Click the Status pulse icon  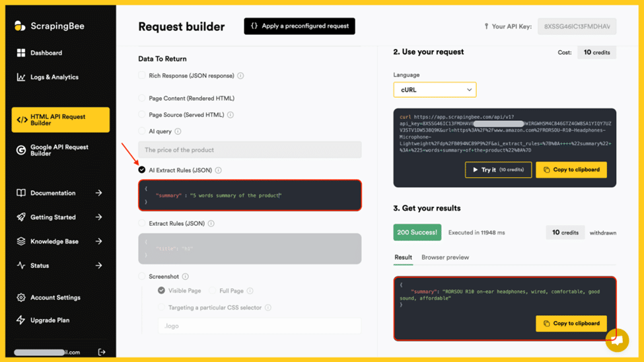coord(21,266)
